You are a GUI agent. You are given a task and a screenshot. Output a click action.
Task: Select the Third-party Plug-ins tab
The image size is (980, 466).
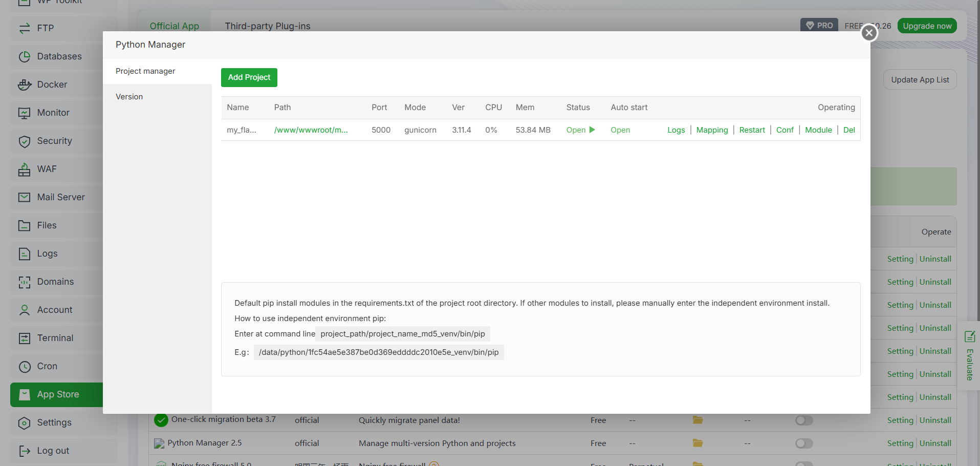(x=268, y=26)
